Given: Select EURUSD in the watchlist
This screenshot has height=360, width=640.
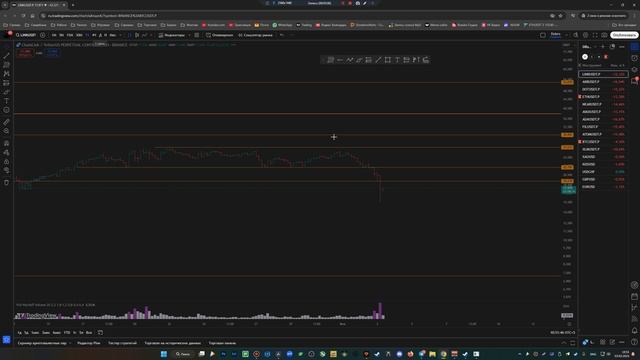Looking at the screenshot, I should tap(603, 187).
